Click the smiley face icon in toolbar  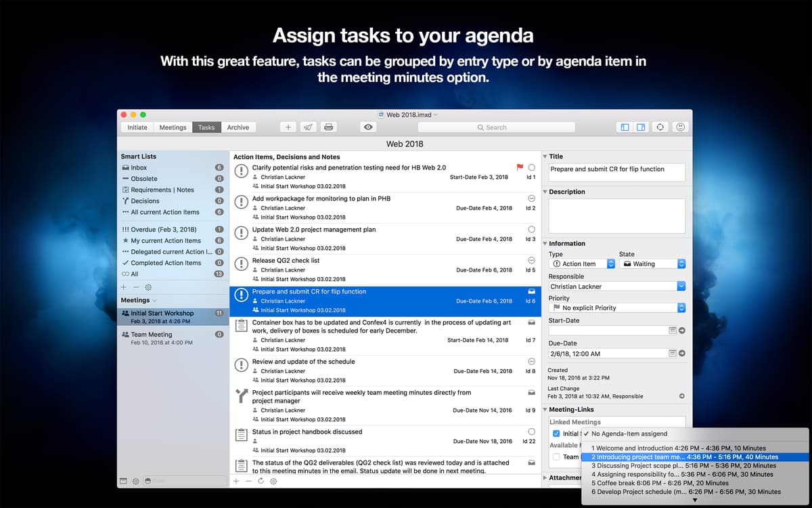pos(681,127)
